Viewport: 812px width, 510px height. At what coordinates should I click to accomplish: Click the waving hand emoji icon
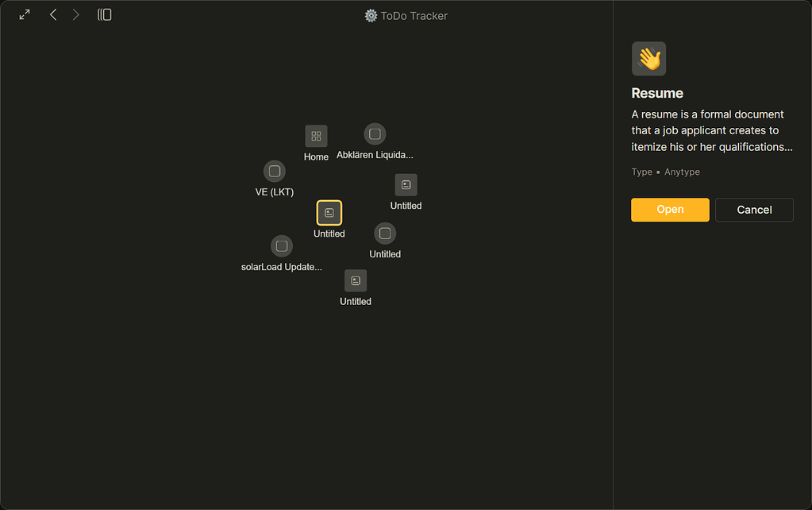tap(648, 59)
